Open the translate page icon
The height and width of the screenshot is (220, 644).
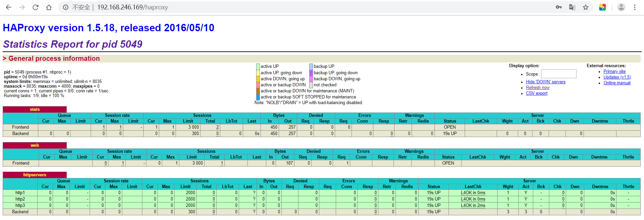click(x=572, y=7)
